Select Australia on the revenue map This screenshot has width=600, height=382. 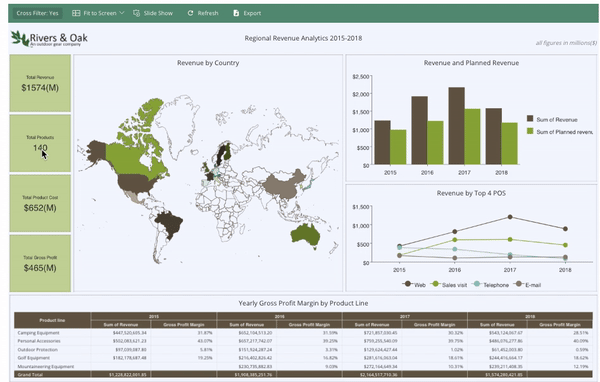(305, 234)
